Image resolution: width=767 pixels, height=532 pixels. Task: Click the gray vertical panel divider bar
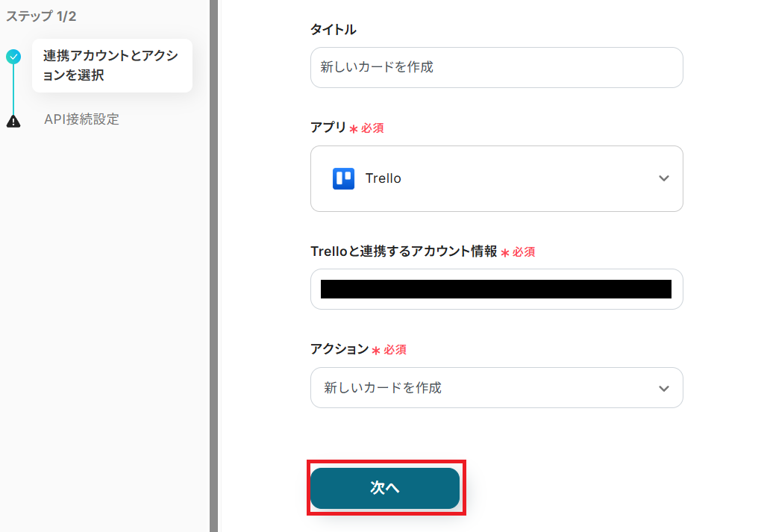point(213,266)
